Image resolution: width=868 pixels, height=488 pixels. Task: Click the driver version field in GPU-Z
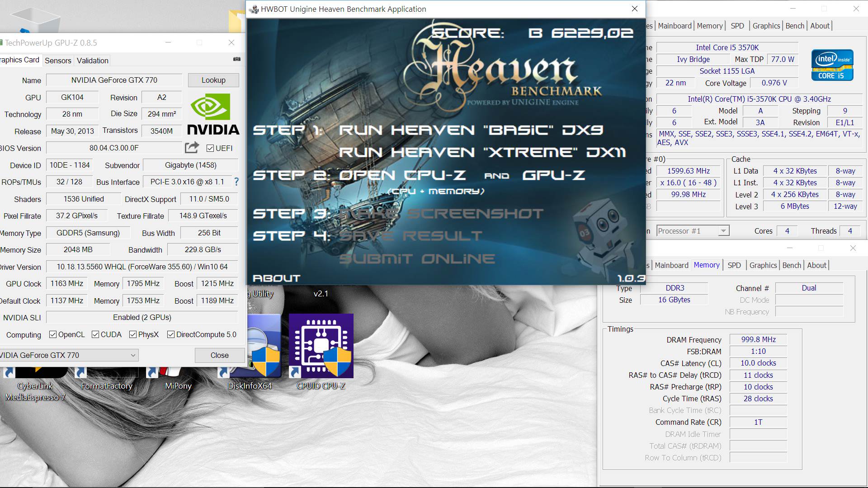[x=142, y=267]
